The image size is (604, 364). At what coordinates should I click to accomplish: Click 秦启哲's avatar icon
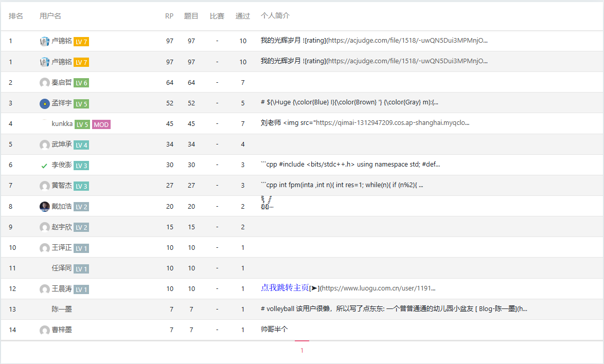(x=45, y=82)
